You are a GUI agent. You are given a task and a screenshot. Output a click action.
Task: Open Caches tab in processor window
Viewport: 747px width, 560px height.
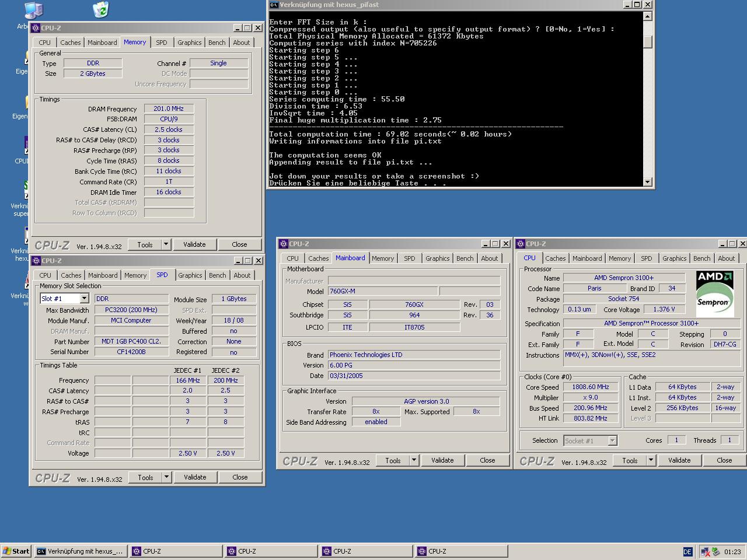(556, 258)
